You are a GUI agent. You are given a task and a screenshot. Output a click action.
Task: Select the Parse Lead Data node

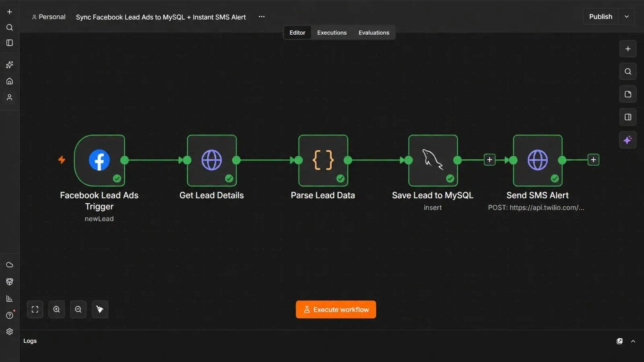pos(323,160)
